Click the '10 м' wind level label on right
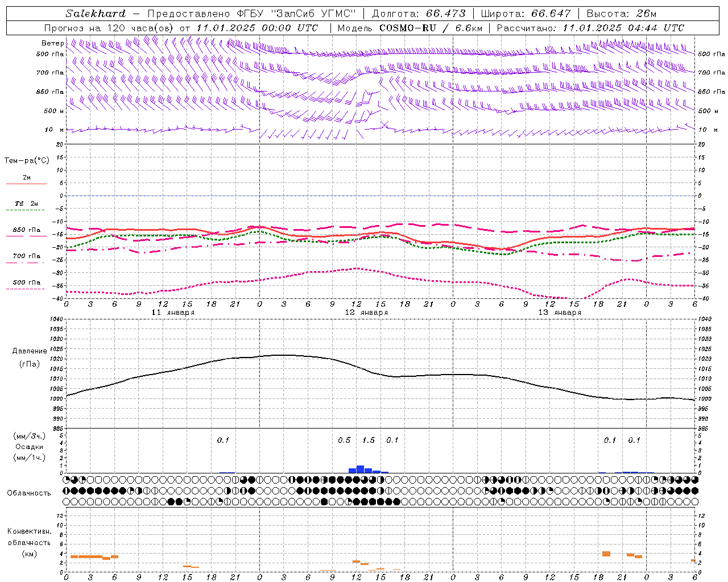This screenshot has height=582, width=728. click(708, 130)
